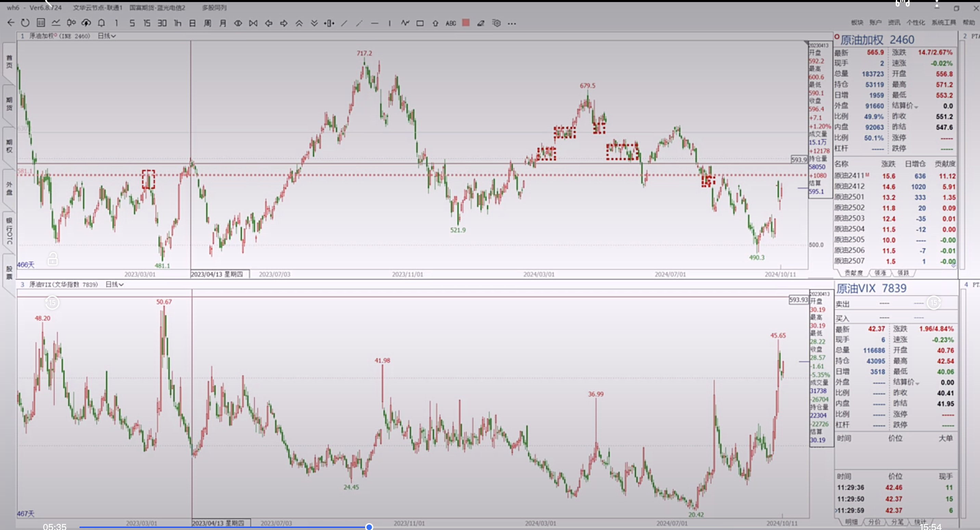Select the ABC text annotation tool

[450, 23]
